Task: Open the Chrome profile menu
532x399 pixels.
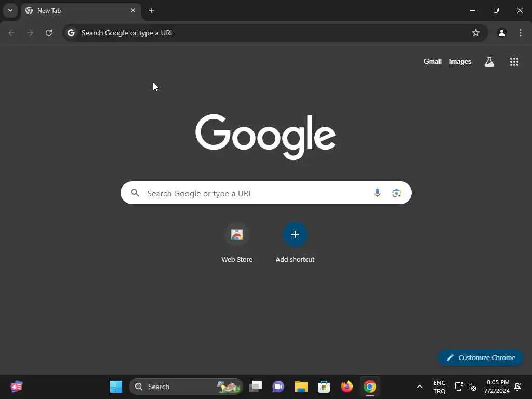Action: 502,33
